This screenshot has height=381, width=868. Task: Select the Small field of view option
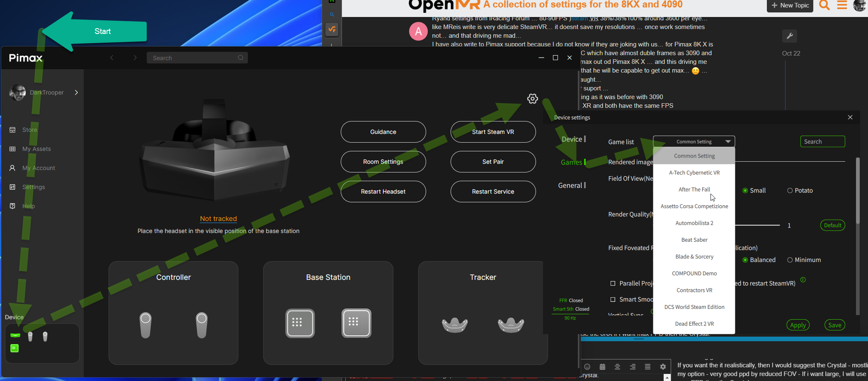tap(745, 191)
